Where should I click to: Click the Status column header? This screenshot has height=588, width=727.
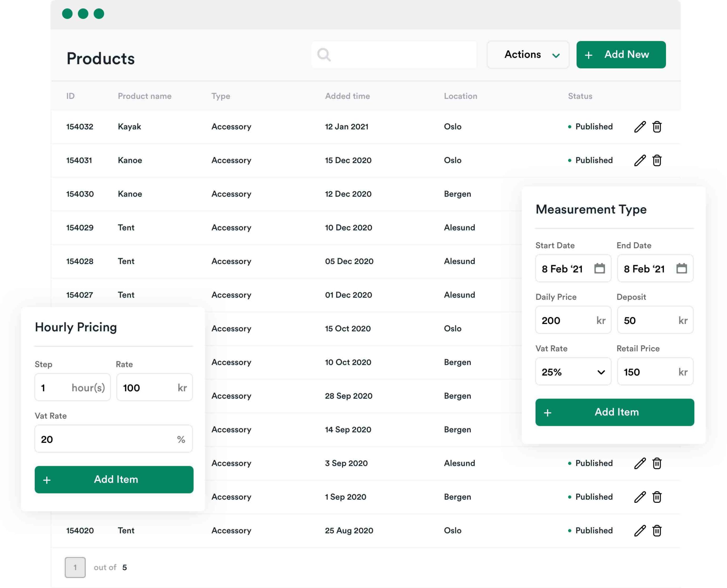pyautogui.click(x=580, y=96)
